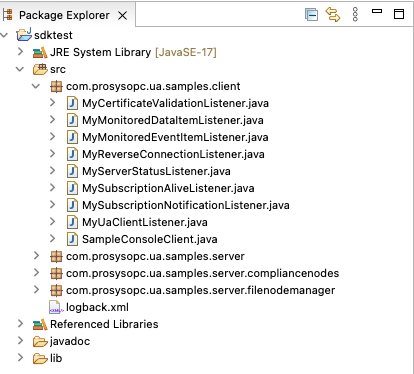Select MySubscriptionAliveListener.java

[168, 188]
